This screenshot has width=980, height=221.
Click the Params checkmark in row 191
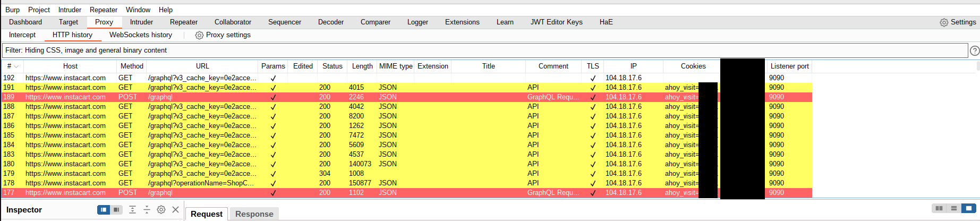tap(273, 88)
